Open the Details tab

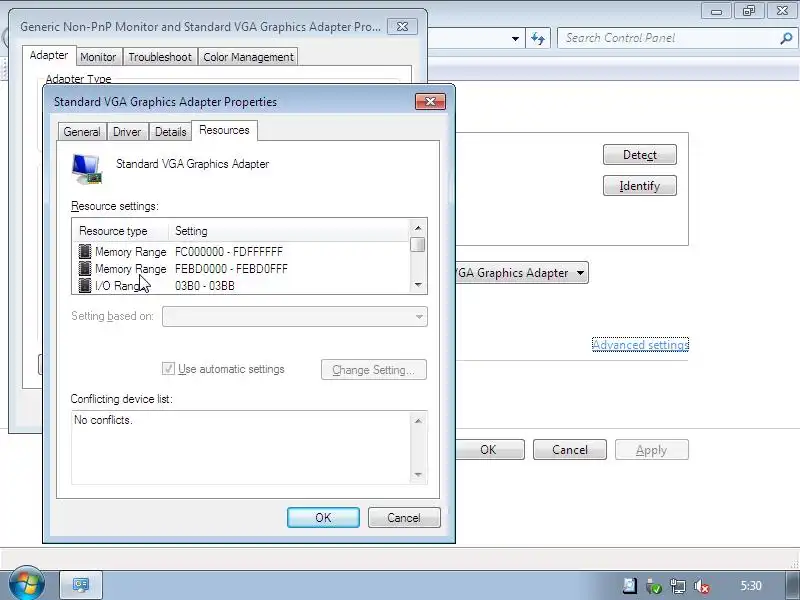(170, 132)
